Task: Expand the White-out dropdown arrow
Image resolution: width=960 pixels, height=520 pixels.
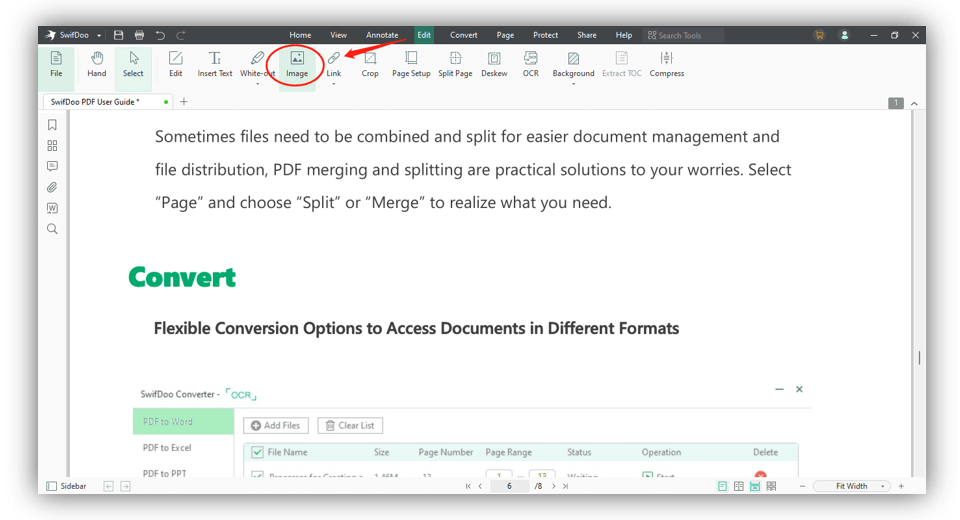Action: [x=257, y=84]
